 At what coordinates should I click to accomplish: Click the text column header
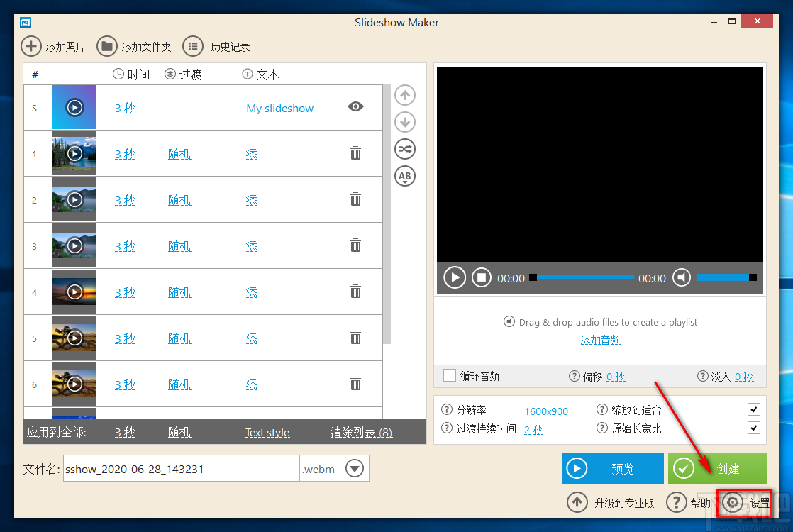260,74
